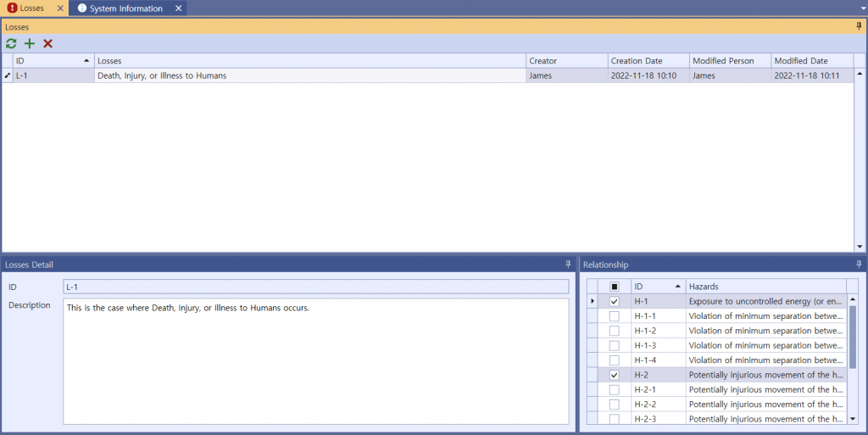This screenshot has width=868, height=435.
Task: Select H-2 ID cell
Action: [658, 375]
